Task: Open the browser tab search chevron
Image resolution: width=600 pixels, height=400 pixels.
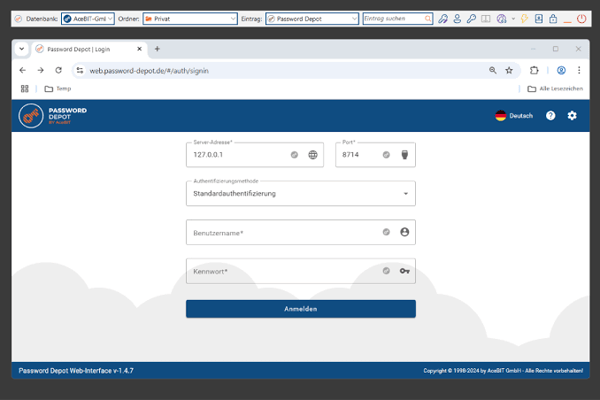Action: [22, 49]
